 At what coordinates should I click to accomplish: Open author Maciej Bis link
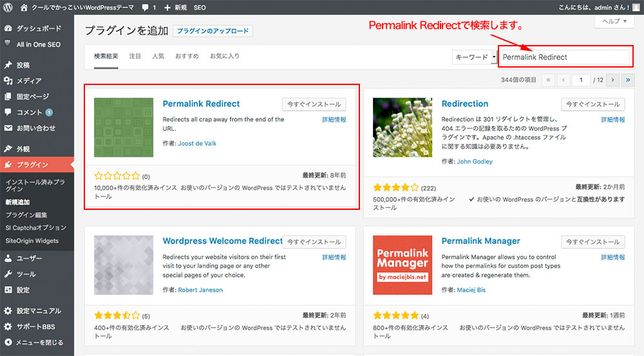coord(471,290)
